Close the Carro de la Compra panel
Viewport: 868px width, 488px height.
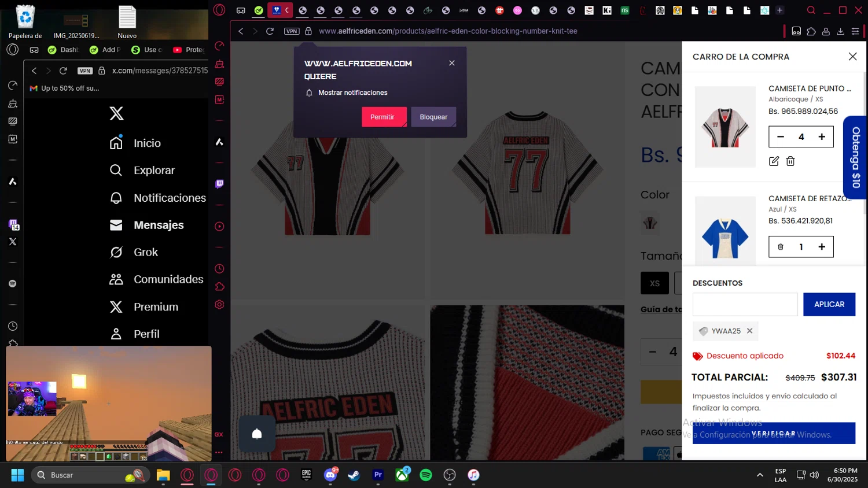[x=852, y=56]
